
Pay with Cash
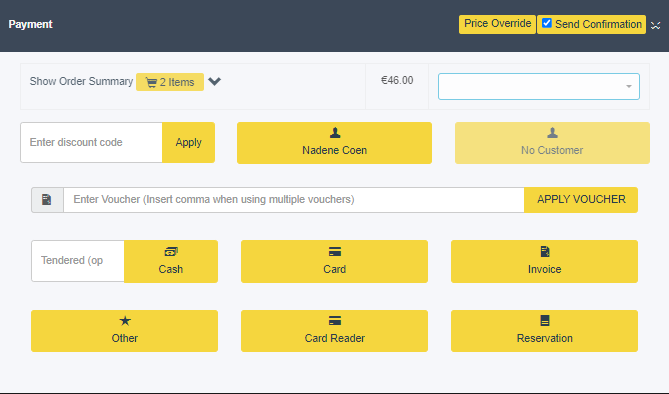[171, 261]
